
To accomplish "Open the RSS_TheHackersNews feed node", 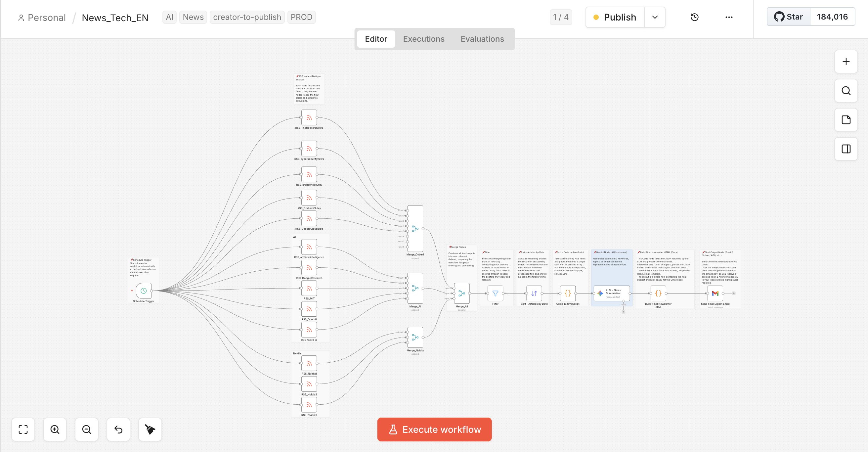I will 309,118.
